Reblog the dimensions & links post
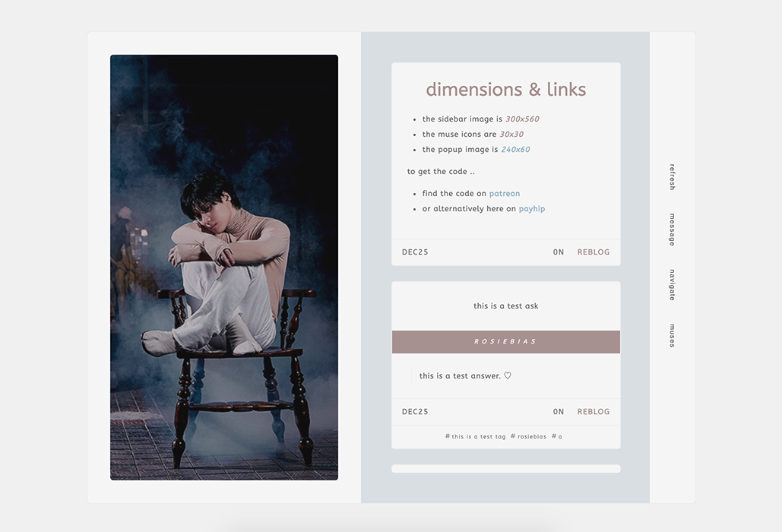 pos(593,252)
